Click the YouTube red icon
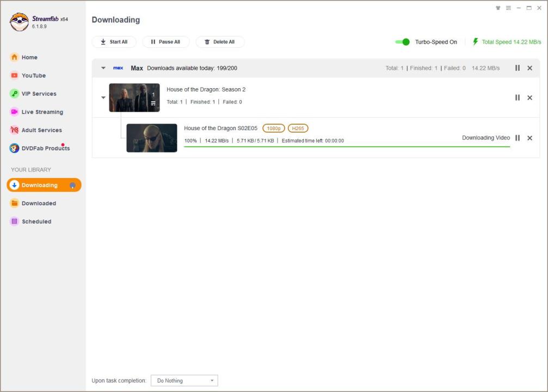 (x=14, y=75)
